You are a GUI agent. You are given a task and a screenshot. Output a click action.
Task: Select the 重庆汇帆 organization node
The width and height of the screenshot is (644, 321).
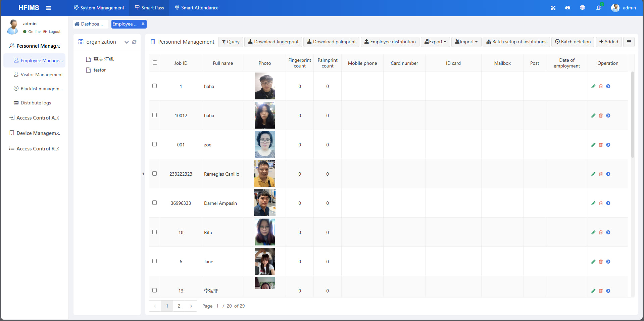103,59
